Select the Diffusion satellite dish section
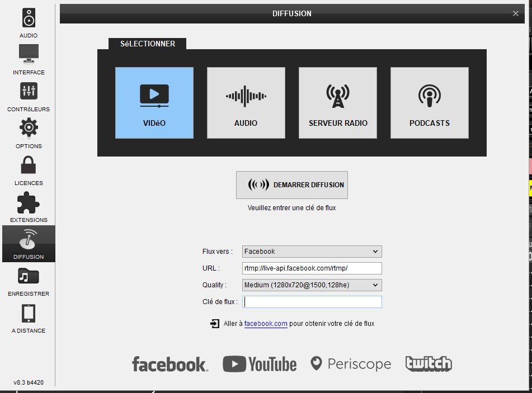Image resolution: width=532 pixels, height=393 pixels. pyautogui.click(x=29, y=244)
